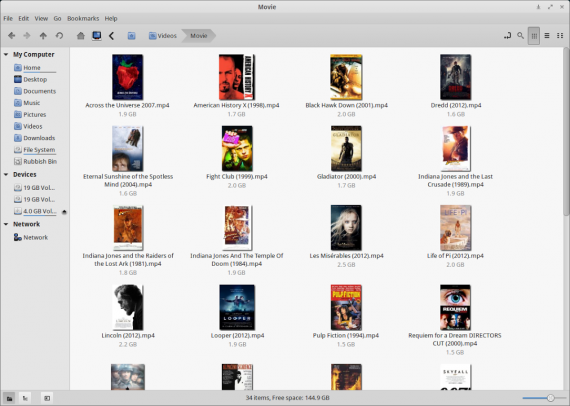The width and height of the screenshot is (570, 406).
Task: Click the "34 items, Free space: 144.9 GB" status text
Action: coord(288,398)
